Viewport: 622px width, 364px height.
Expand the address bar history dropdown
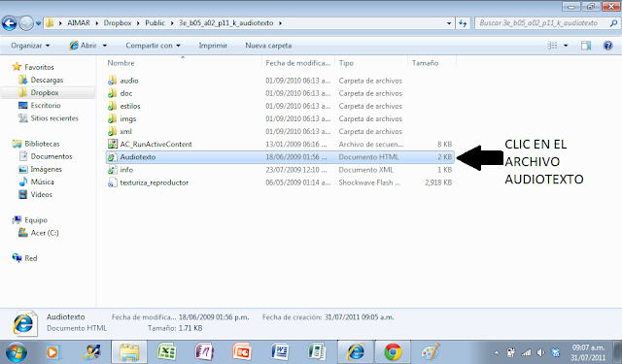[449, 23]
